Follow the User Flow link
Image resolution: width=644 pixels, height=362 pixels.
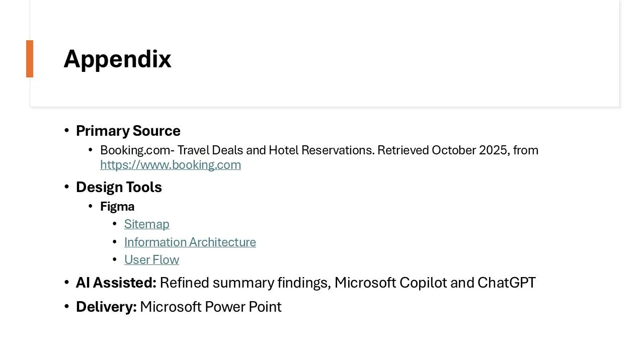tap(151, 259)
